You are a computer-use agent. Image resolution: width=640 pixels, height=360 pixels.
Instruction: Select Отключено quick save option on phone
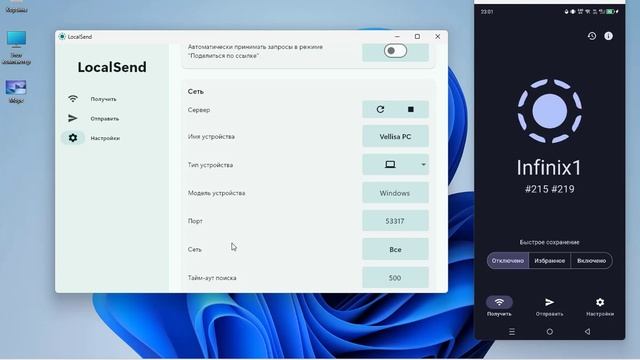click(508, 260)
